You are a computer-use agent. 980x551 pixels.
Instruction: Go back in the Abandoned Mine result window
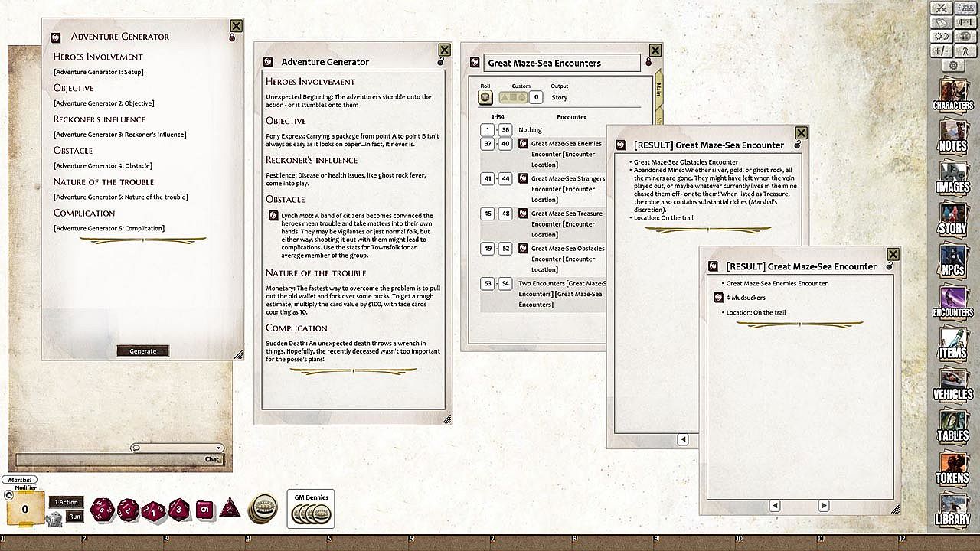pyautogui.click(x=683, y=439)
